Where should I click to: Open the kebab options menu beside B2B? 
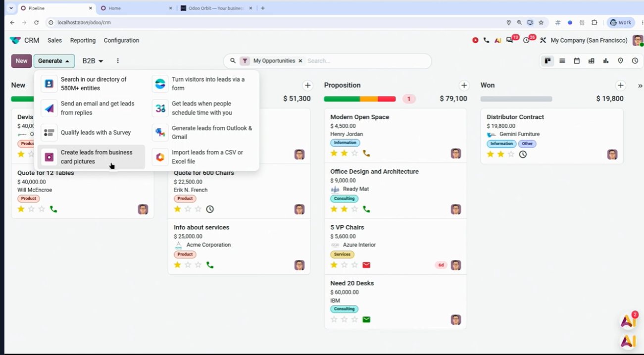click(x=118, y=61)
